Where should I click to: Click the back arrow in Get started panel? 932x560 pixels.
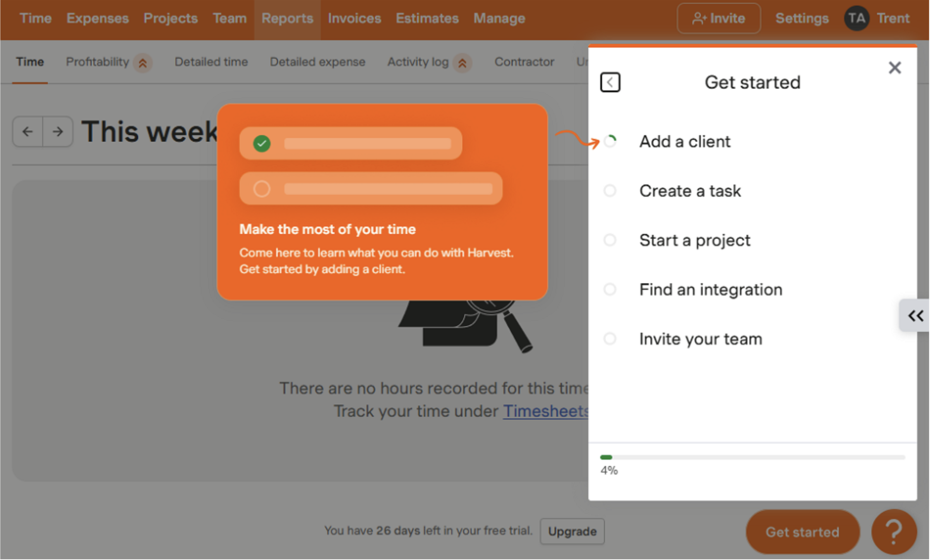coord(611,82)
